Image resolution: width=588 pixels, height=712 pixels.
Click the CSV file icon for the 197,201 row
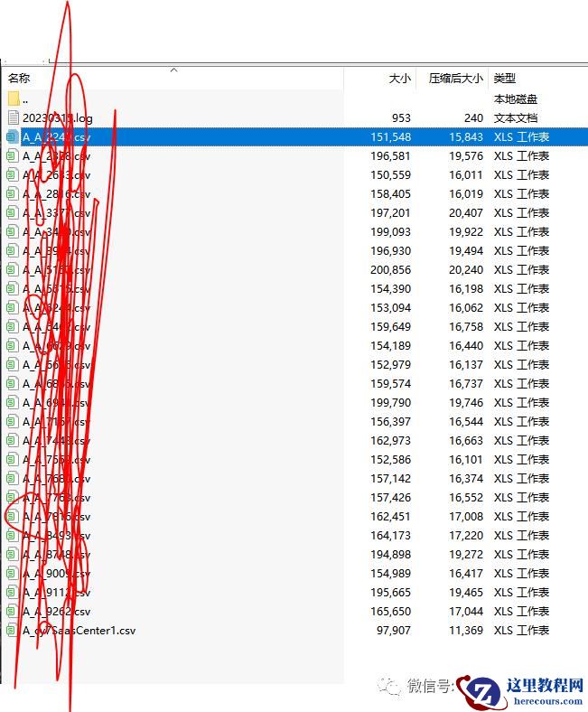pos(12,212)
